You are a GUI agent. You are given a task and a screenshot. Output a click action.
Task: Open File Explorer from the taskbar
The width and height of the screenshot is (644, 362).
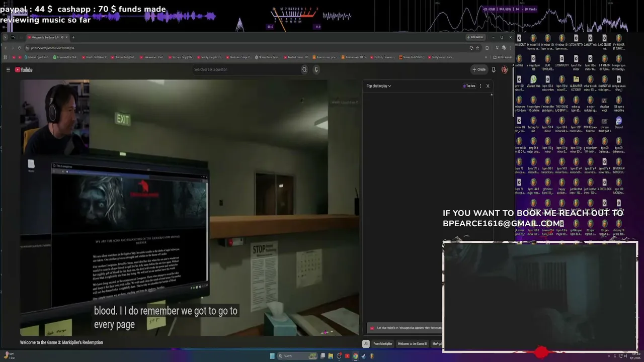click(331, 356)
